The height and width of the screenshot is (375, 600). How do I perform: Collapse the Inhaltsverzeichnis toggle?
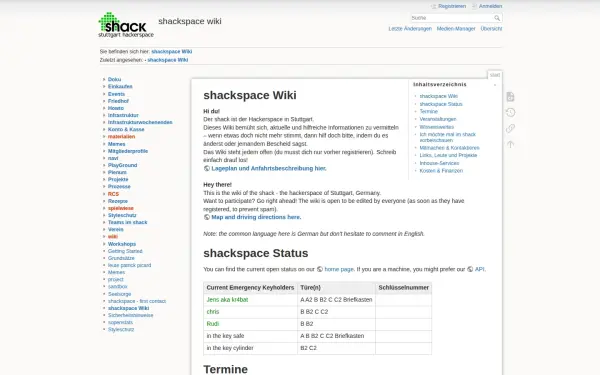(x=495, y=85)
